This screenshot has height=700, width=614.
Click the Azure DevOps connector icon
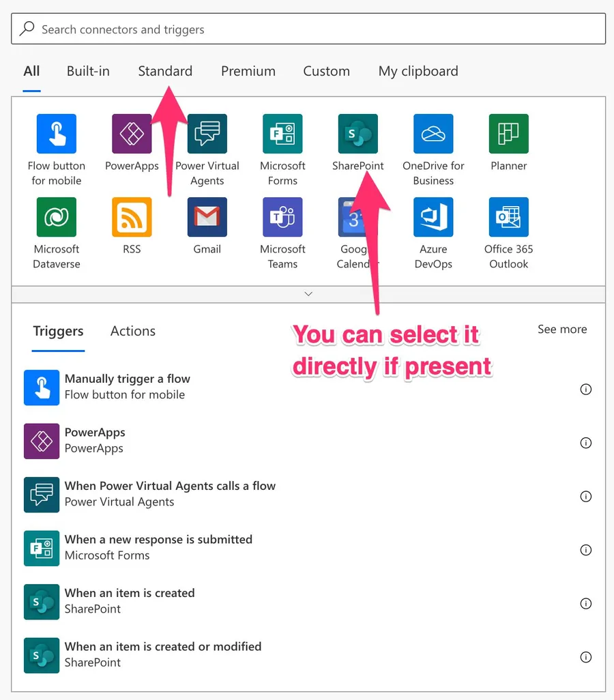point(433,218)
